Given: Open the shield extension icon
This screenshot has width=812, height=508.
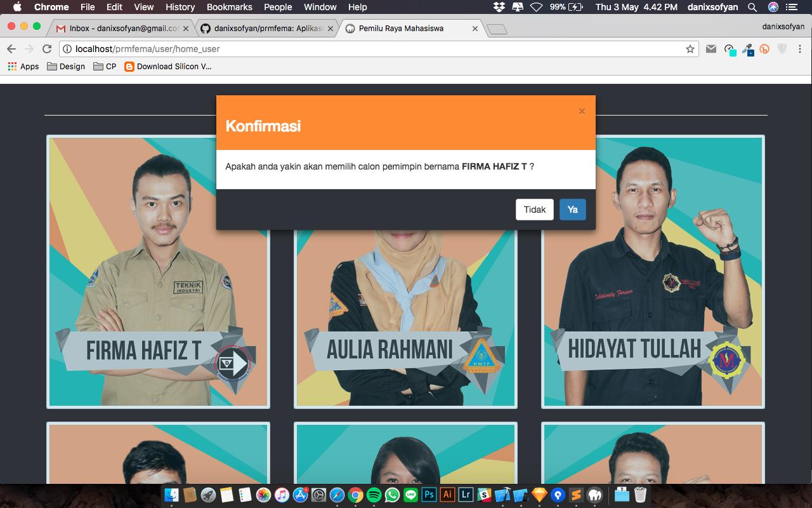Looking at the screenshot, I should [782, 49].
